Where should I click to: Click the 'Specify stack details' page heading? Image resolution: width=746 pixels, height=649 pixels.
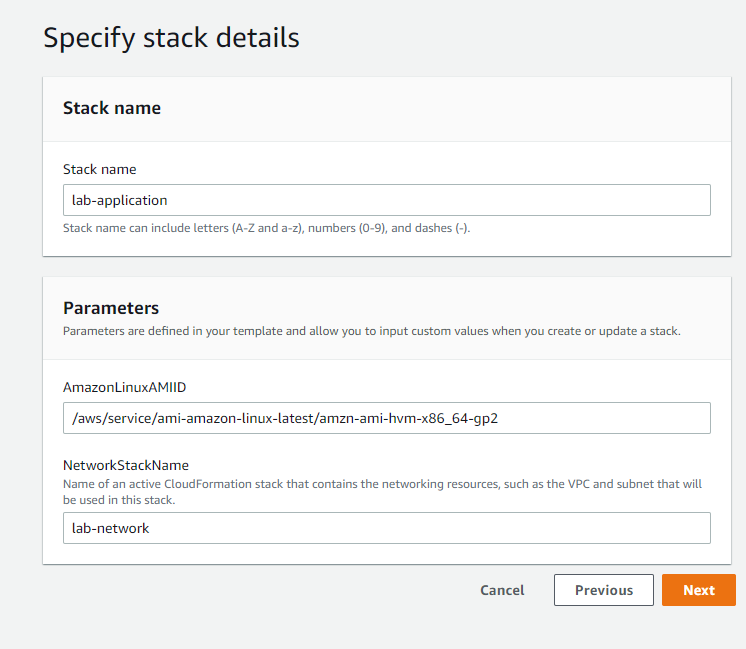[171, 38]
